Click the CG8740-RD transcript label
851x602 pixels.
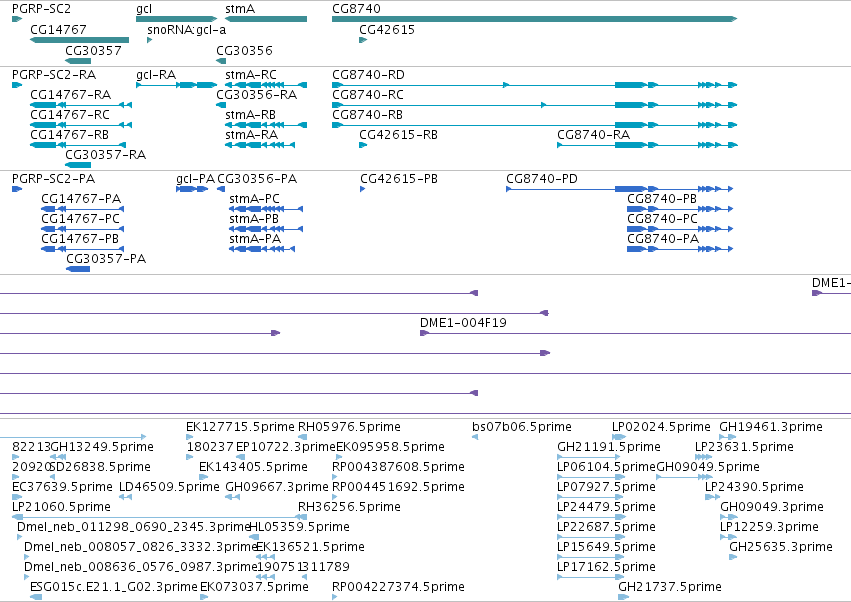click(369, 74)
